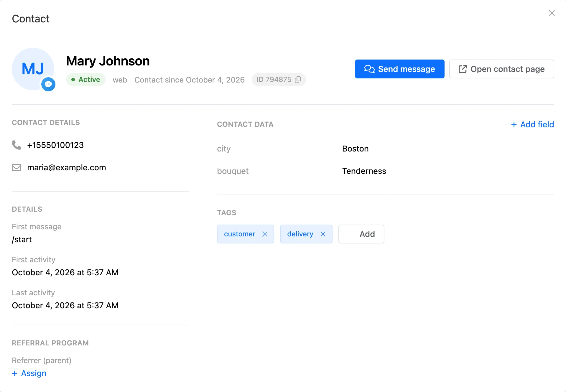Remove the customer tag

coord(265,234)
